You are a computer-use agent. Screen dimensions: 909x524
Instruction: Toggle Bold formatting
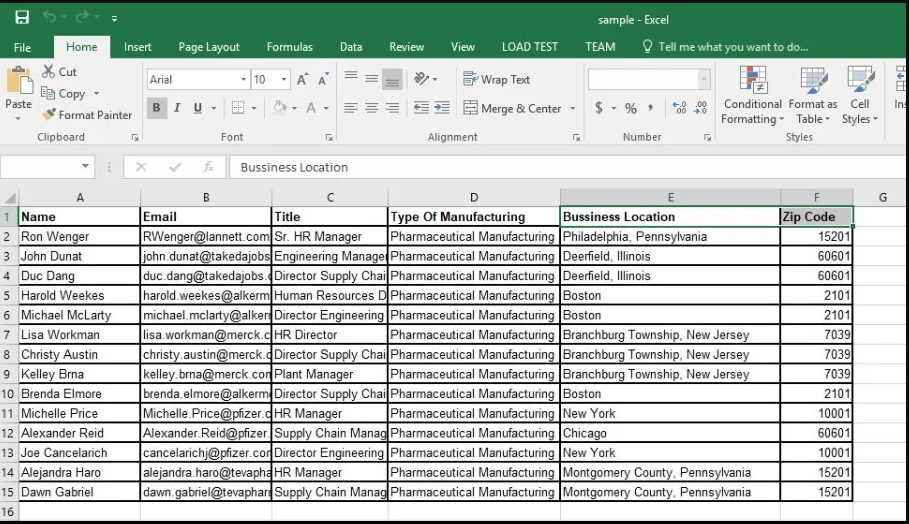(156, 108)
